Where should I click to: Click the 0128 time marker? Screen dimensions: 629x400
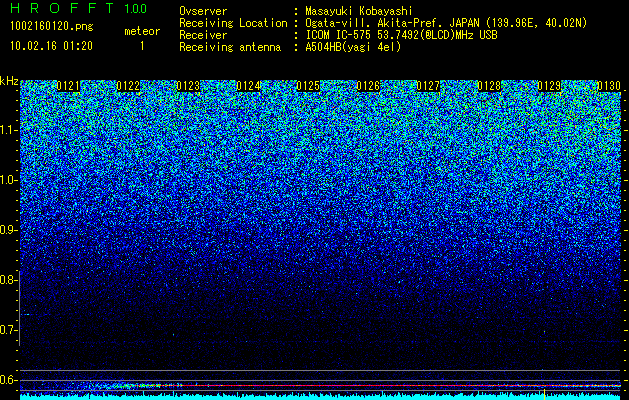[x=489, y=86]
